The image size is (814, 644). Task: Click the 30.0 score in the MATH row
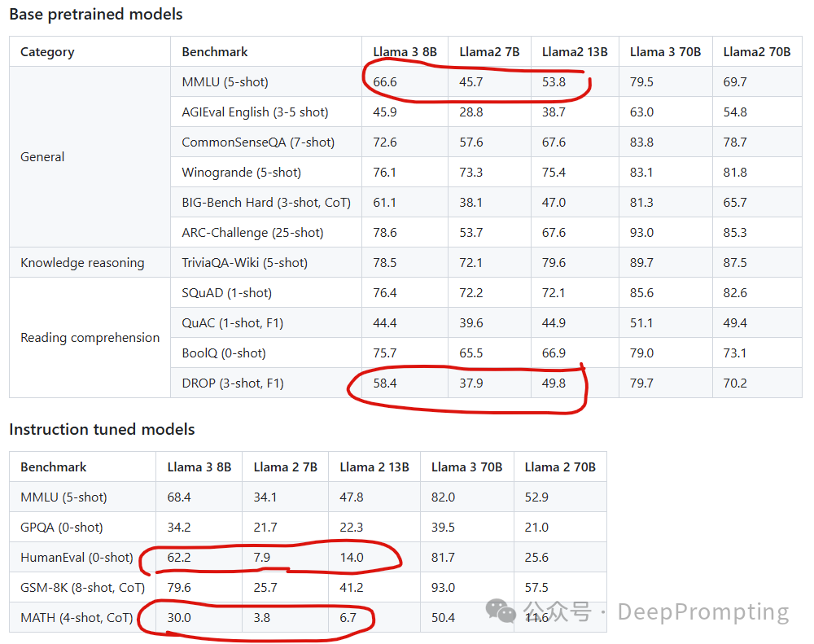[x=180, y=618]
